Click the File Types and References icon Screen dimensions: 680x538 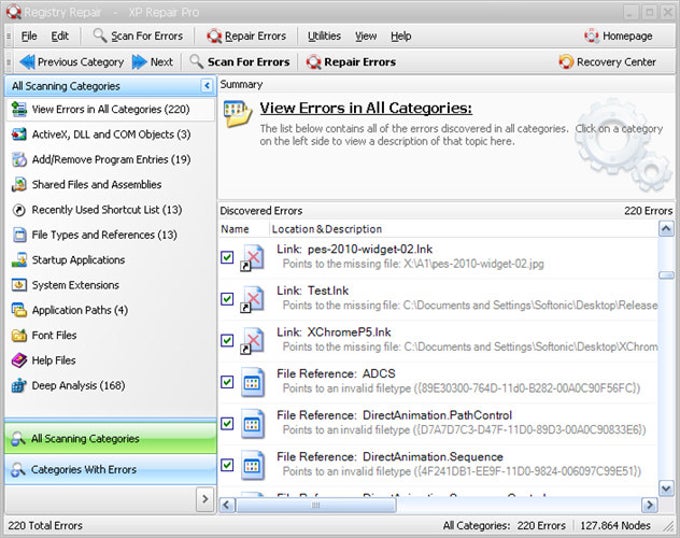click(x=19, y=235)
